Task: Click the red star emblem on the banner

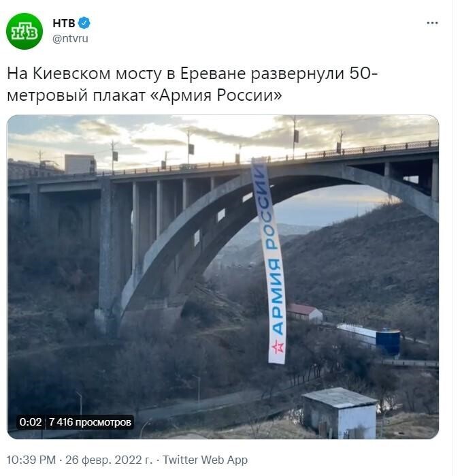Action: pyautogui.click(x=278, y=347)
